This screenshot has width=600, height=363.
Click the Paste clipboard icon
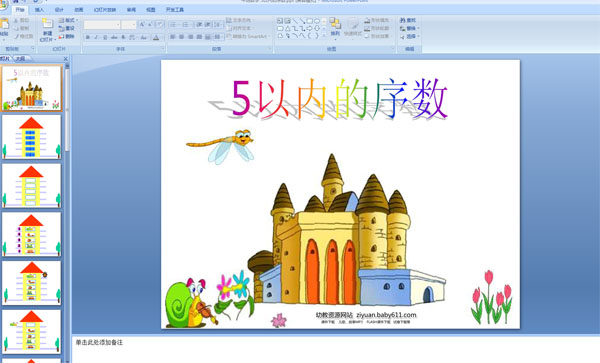(4, 24)
